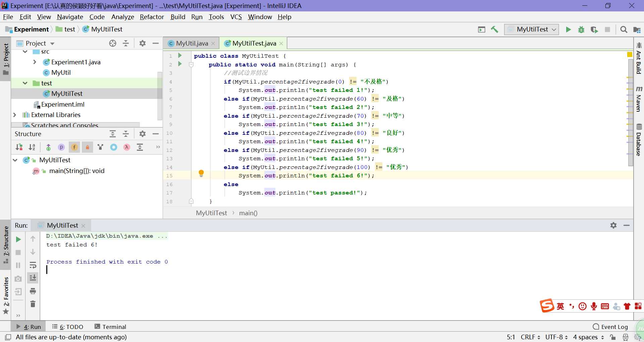Open Search Everywhere magnifier
644x342 pixels.
click(624, 30)
